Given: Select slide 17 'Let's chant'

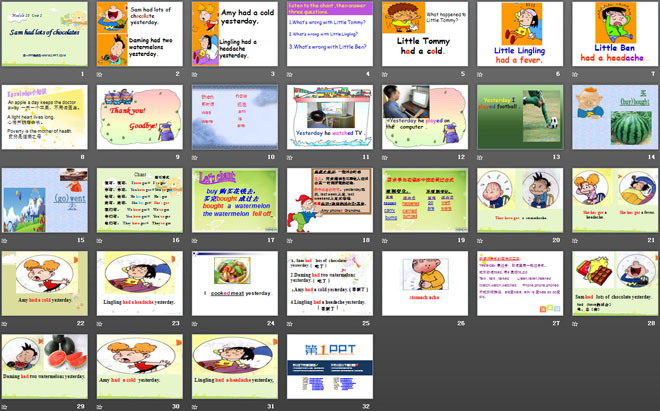Looking at the screenshot, I should (x=235, y=200).
